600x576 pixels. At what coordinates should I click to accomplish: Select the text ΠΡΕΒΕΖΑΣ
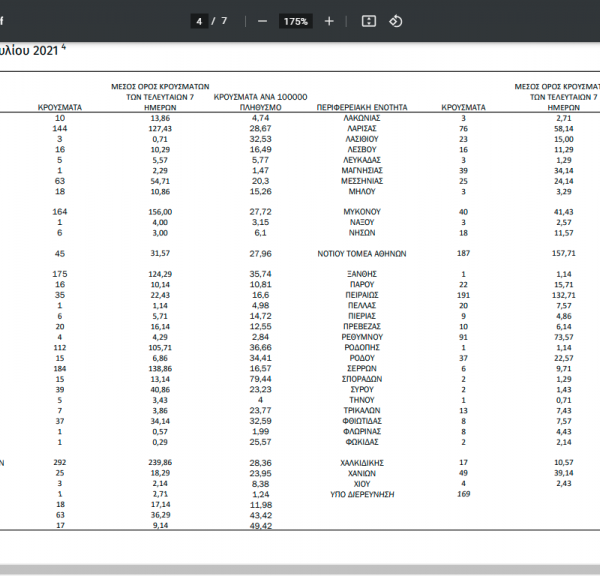tap(362, 326)
